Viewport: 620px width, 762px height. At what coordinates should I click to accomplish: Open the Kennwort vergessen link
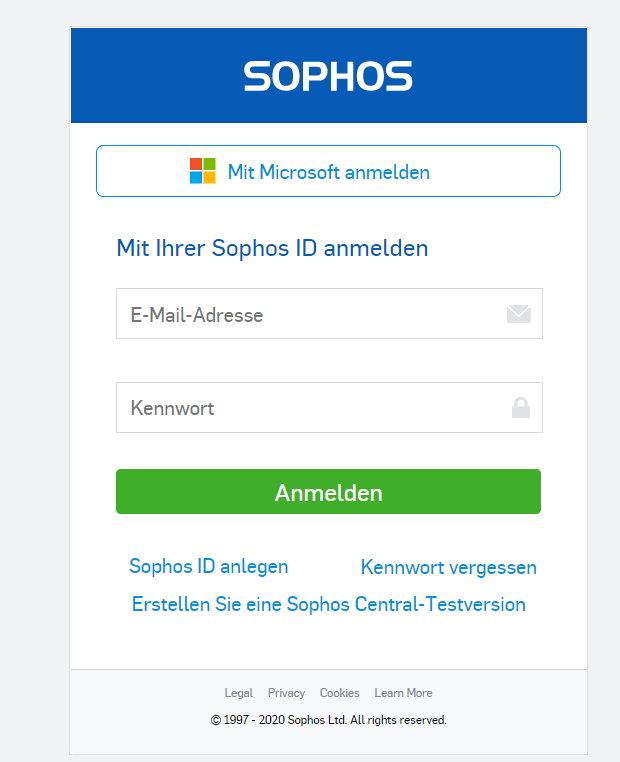pyautogui.click(x=448, y=567)
